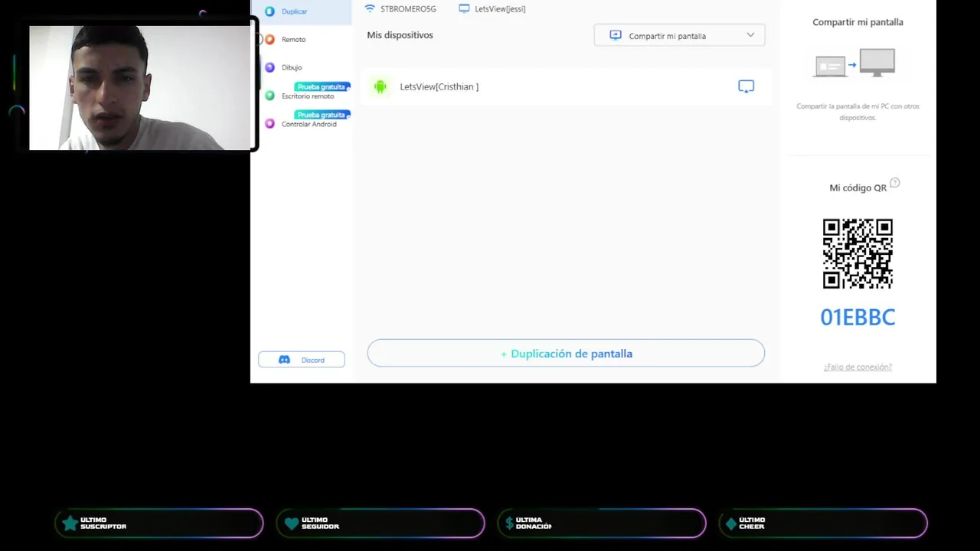Viewport: 980px width, 551px height.
Task: Click the webcam video overlay
Action: [140, 88]
